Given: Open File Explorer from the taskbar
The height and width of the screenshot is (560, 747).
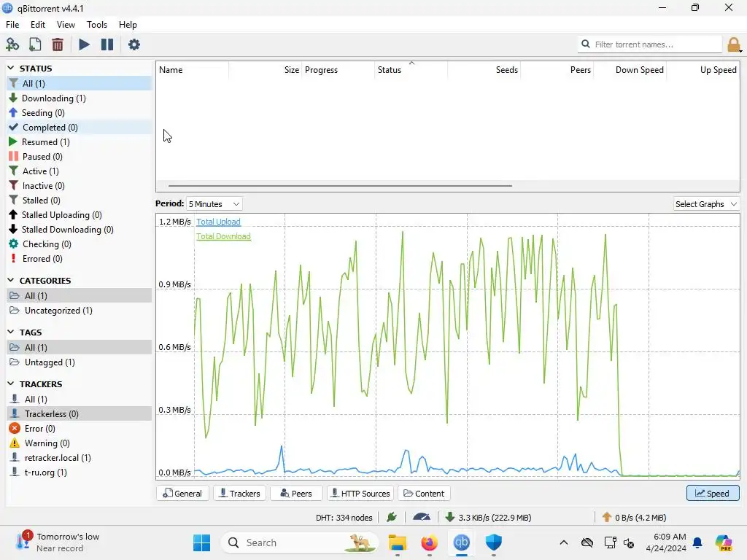Looking at the screenshot, I should click(x=398, y=542).
